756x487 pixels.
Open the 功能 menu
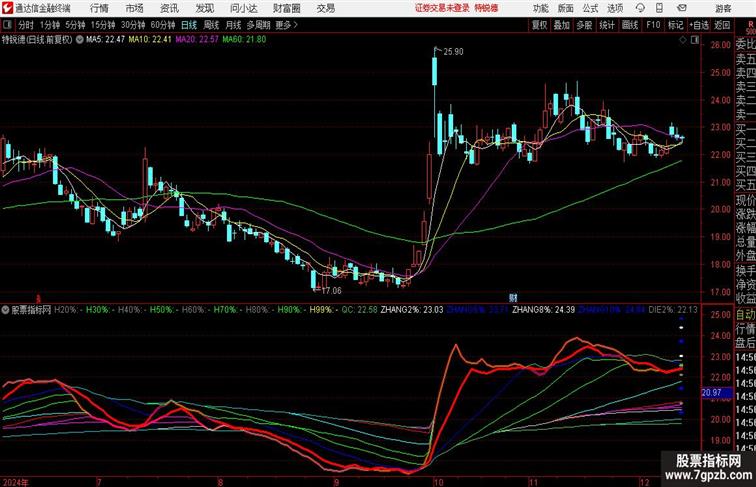pyautogui.click(x=540, y=8)
